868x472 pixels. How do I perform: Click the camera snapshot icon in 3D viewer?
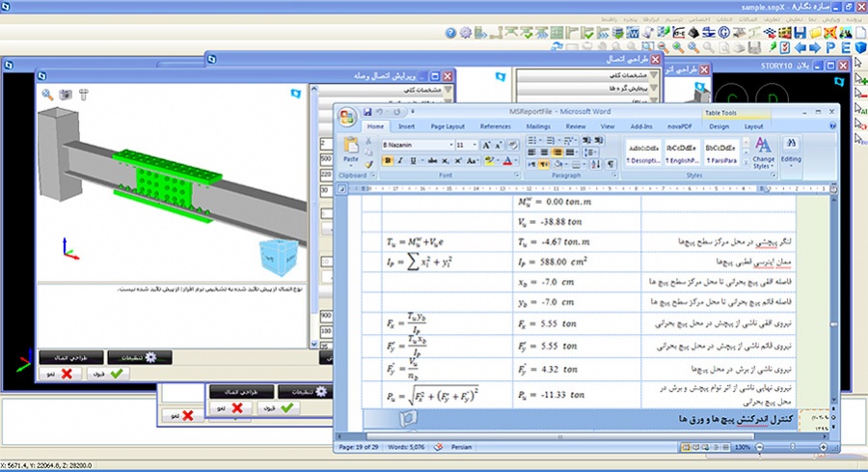point(66,94)
